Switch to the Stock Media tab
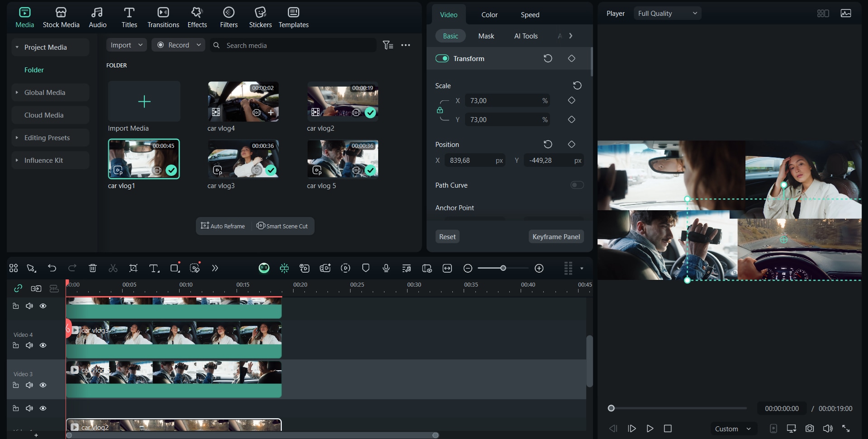The image size is (868, 439). (x=61, y=18)
